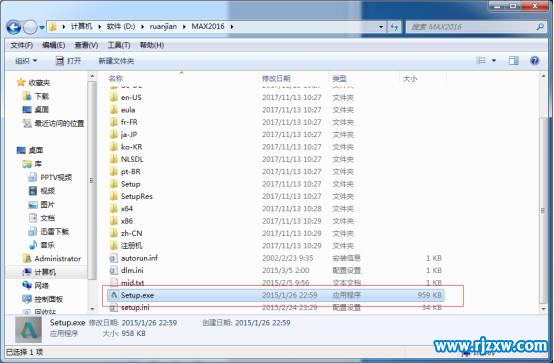The height and width of the screenshot is (363, 554).
Task: Select the autorun.inf file icon
Action: click(113, 258)
